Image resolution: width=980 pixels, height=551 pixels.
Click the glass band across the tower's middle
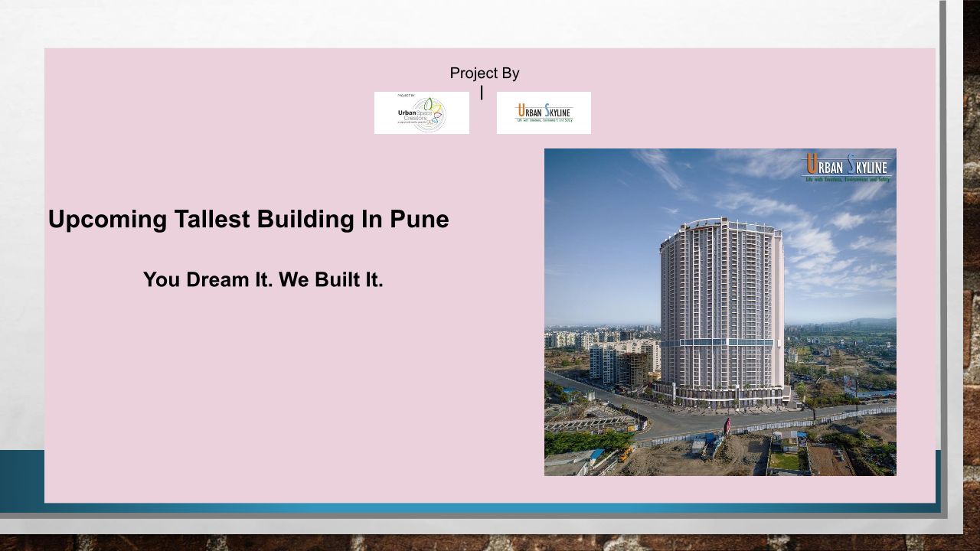[x=720, y=342]
